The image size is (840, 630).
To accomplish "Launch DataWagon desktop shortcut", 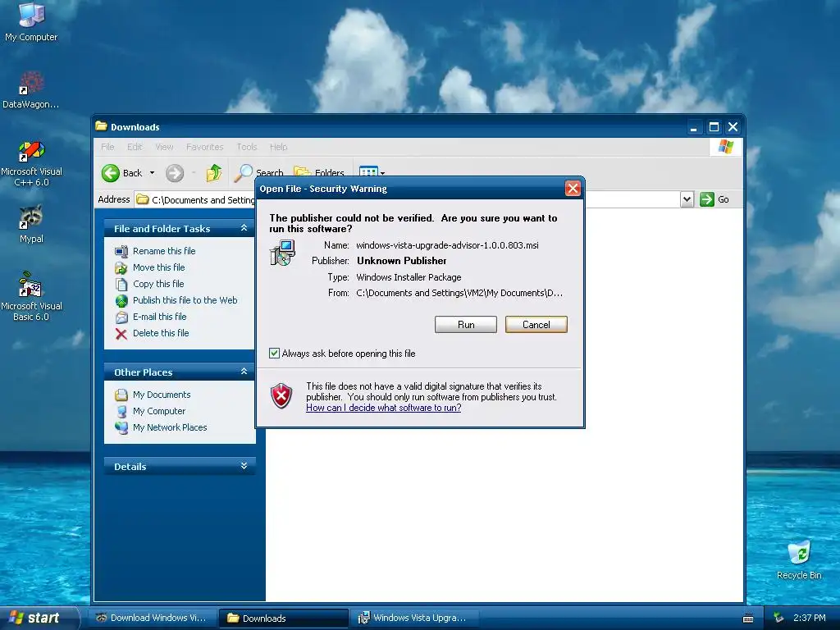I will click(x=30, y=89).
